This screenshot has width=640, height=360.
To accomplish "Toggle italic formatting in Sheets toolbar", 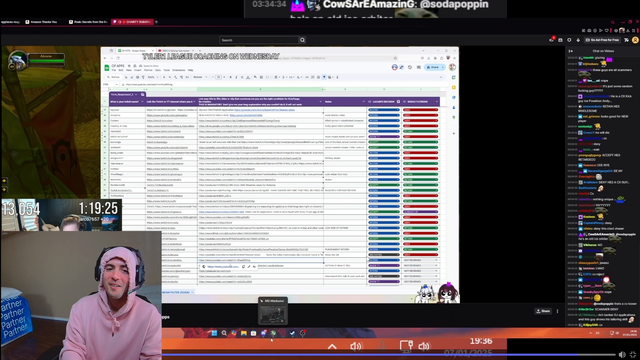I will tap(236, 77).
